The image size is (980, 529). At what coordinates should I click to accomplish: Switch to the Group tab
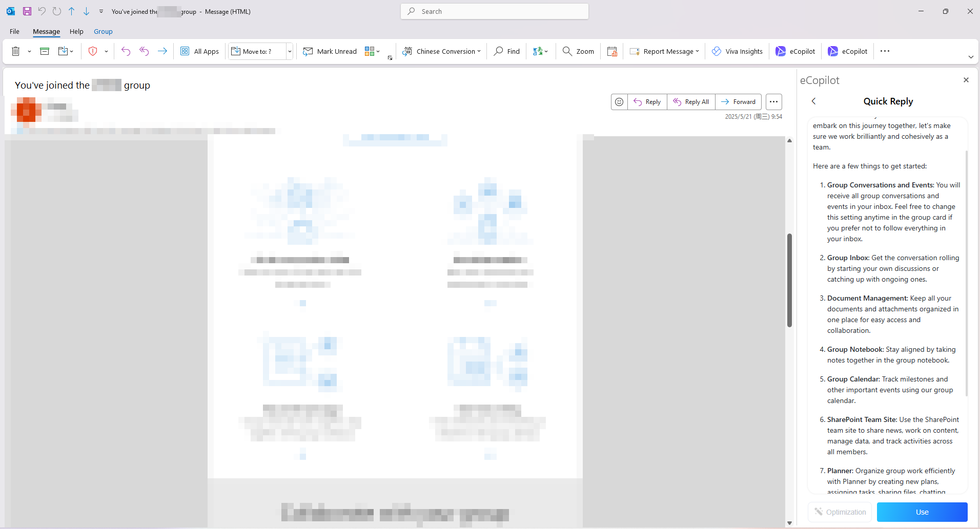click(x=103, y=31)
